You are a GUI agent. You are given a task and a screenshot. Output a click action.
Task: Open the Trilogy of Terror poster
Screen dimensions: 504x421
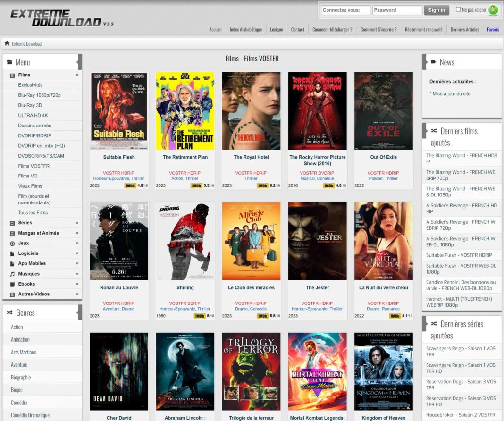click(x=251, y=371)
